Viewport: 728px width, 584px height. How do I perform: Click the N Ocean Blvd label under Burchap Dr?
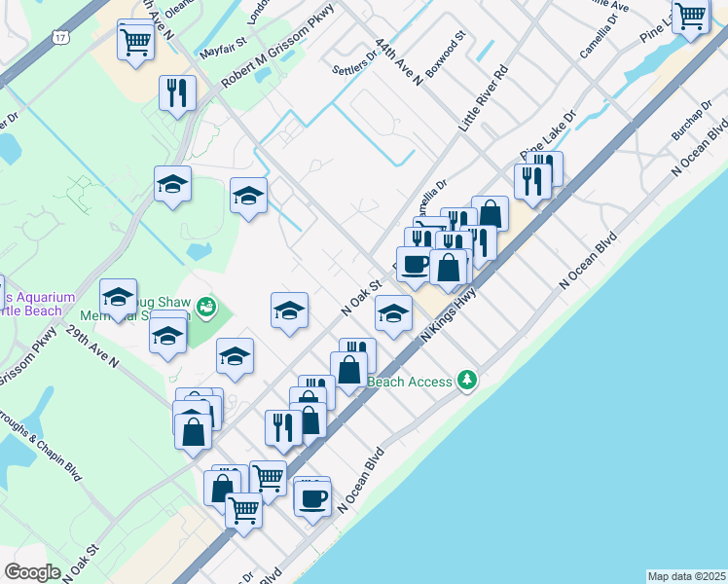click(x=699, y=147)
